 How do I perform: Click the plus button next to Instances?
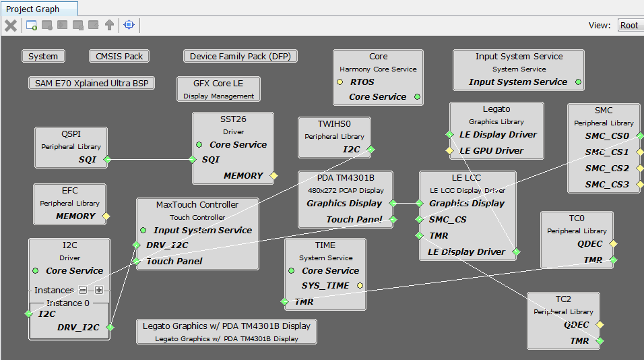(99, 290)
